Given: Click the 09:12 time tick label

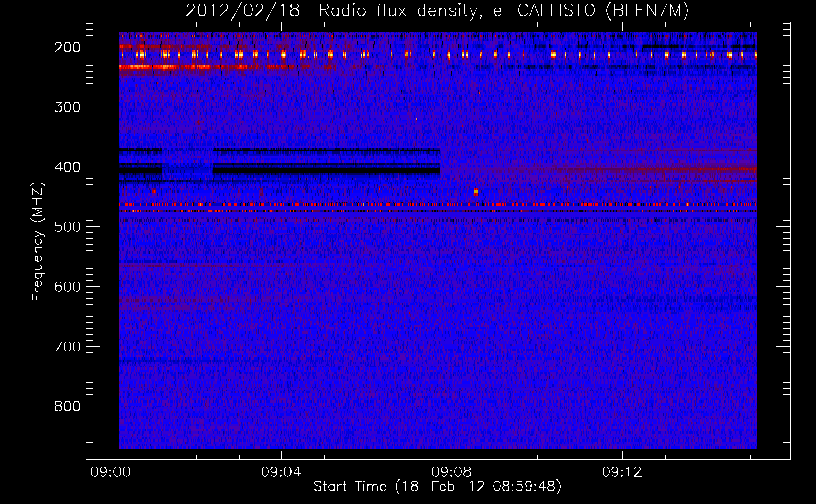Looking at the screenshot, I should (622, 472).
